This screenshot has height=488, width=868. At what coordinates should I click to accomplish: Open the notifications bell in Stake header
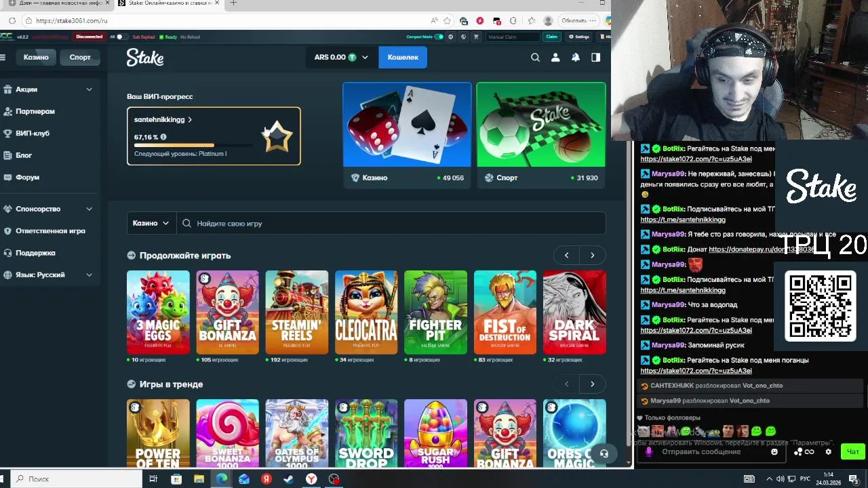pos(576,58)
